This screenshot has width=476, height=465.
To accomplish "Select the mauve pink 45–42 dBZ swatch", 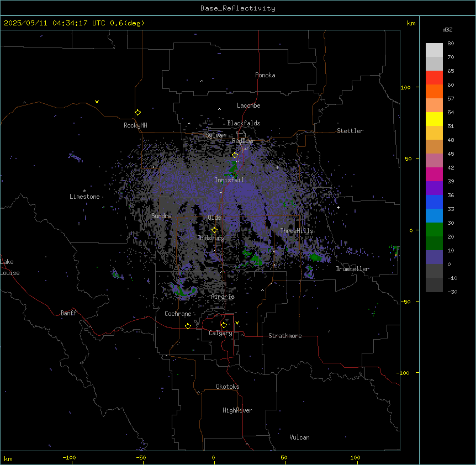I will (x=434, y=160).
